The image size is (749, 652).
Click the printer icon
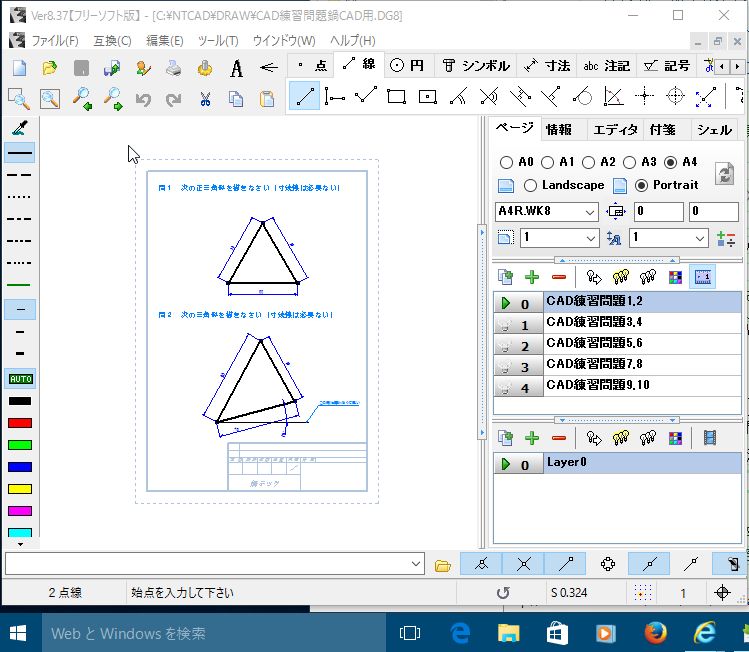[x=173, y=67]
